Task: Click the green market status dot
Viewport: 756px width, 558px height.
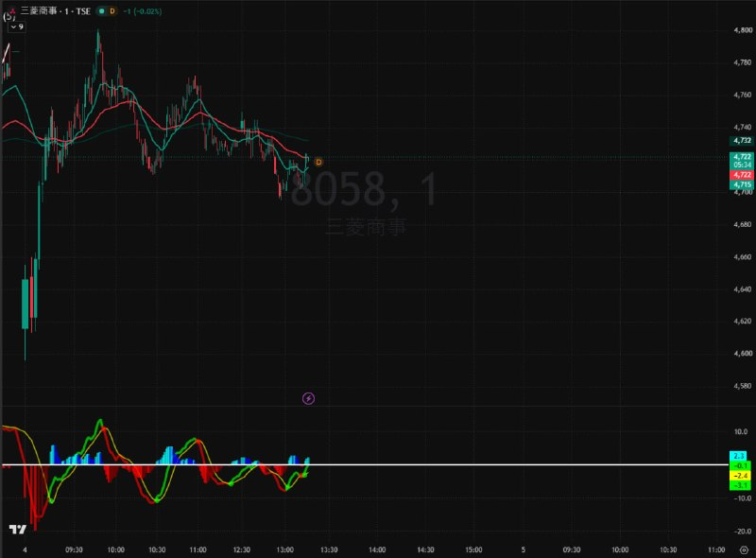Action: tap(101, 11)
